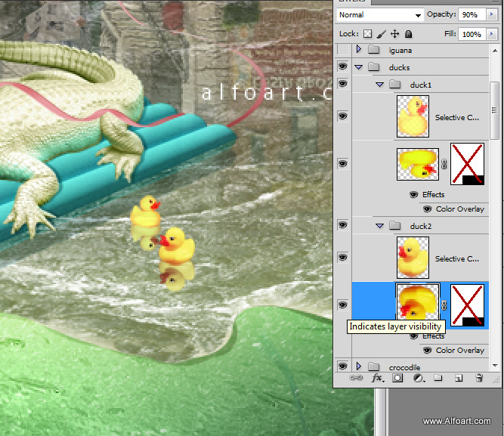The height and width of the screenshot is (436, 504).
Task: Click the duck1 folder icon
Action: click(394, 84)
